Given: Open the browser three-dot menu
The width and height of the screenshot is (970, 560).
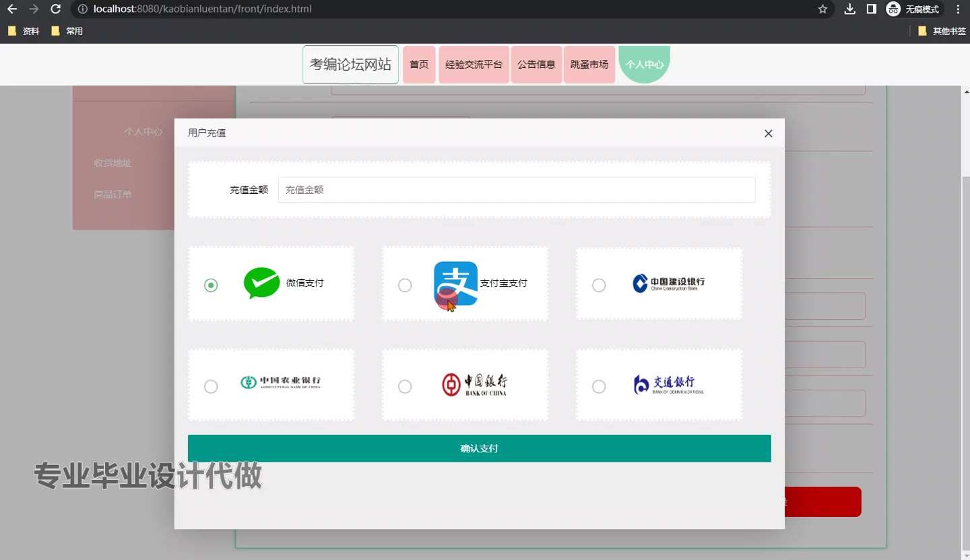Looking at the screenshot, I should 958,9.
